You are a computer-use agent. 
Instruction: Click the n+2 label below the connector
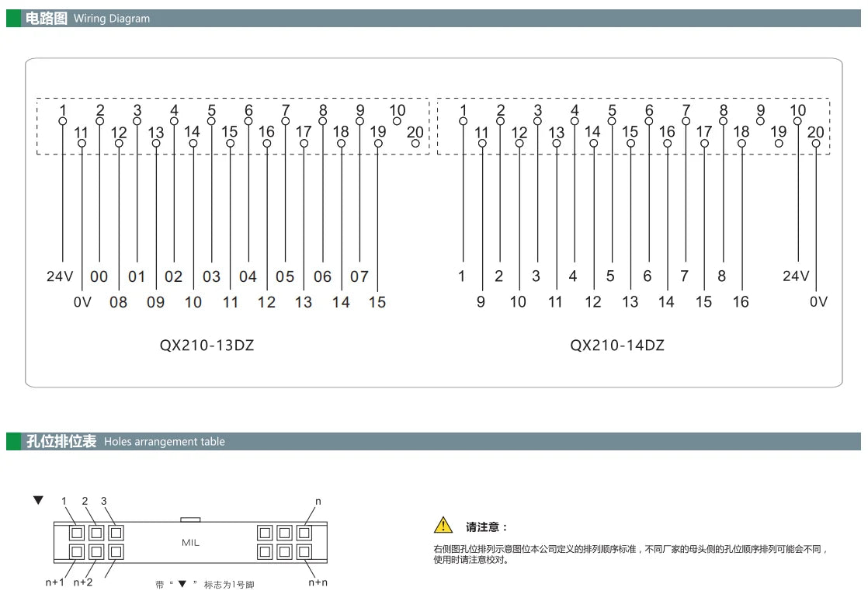[x=83, y=582]
